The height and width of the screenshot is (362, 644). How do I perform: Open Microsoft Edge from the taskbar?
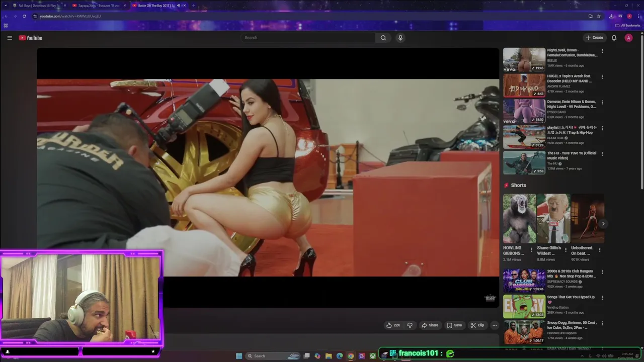(340, 356)
